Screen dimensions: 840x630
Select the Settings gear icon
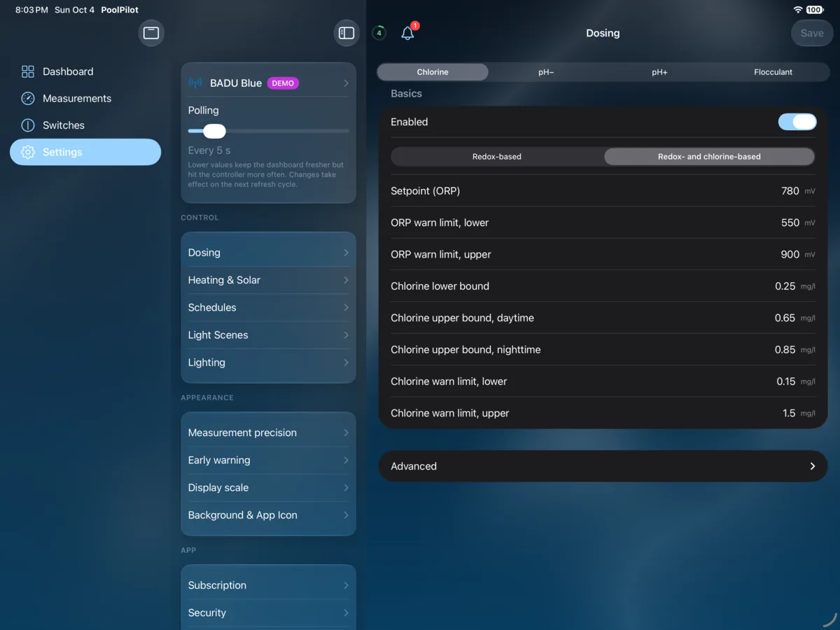(x=28, y=152)
